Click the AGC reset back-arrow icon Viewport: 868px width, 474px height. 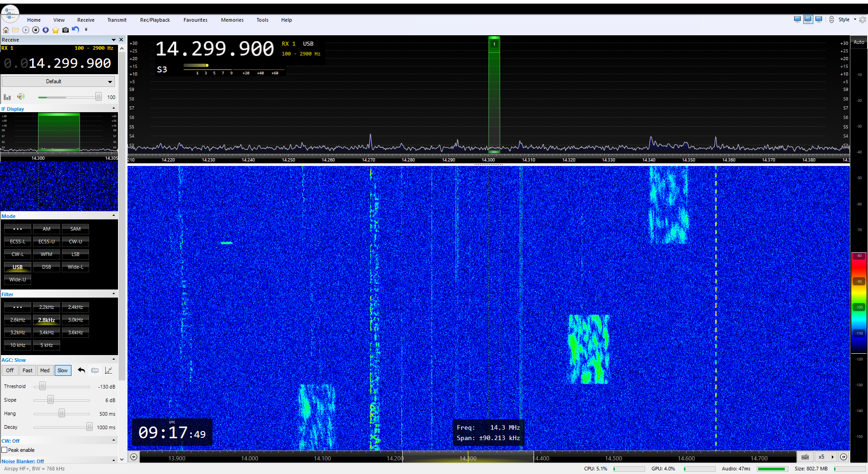[81, 370]
